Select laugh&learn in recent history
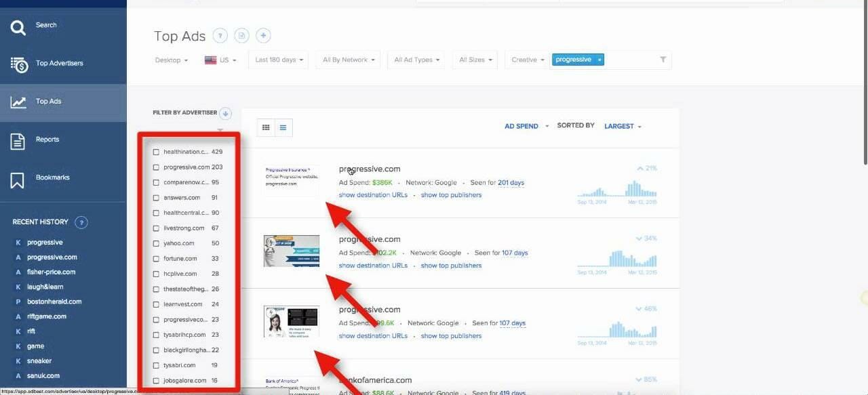Image resolution: width=868 pixels, height=395 pixels. coord(45,287)
